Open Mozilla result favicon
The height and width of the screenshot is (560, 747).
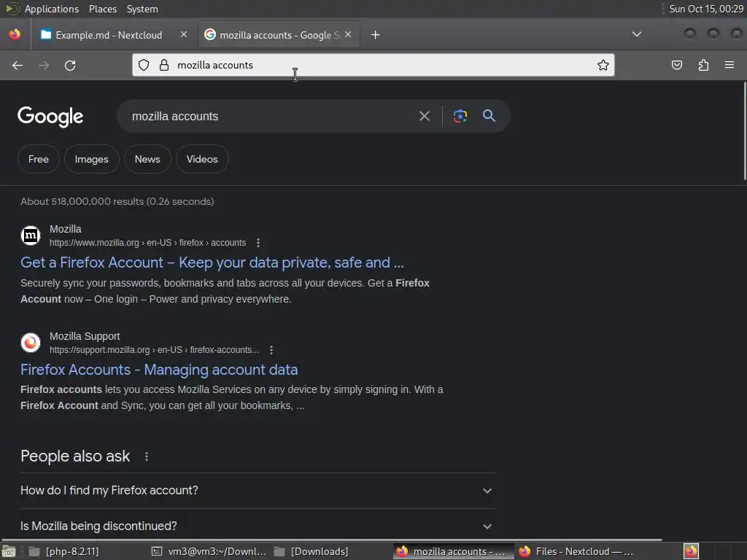click(31, 236)
